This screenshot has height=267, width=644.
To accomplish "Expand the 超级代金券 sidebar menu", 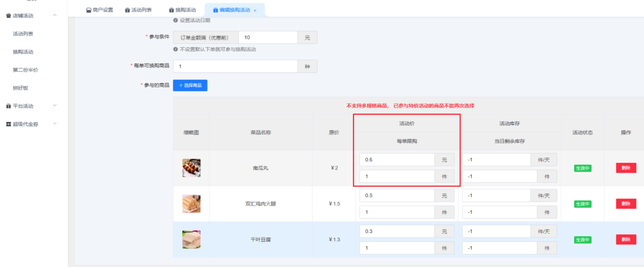I will (55, 124).
